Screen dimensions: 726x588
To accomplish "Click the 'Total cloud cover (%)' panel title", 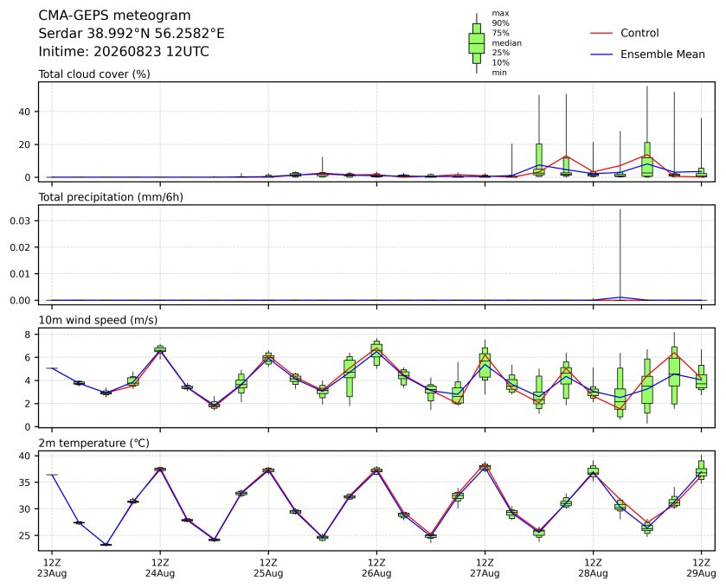I will tap(94, 74).
